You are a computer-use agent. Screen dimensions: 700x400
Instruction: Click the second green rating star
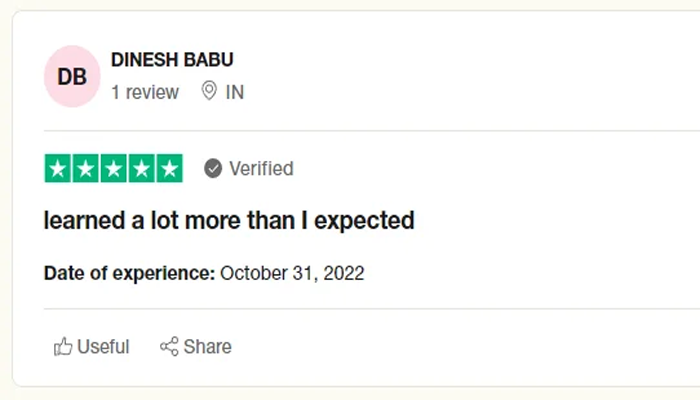pos(86,169)
